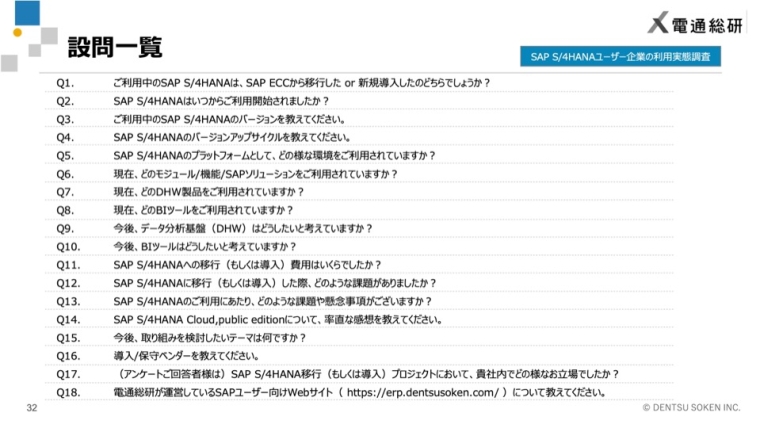The height and width of the screenshot is (428, 760).
Task: Select the Q11 question about 費用はいくらでしたか
Action: [247, 265]
